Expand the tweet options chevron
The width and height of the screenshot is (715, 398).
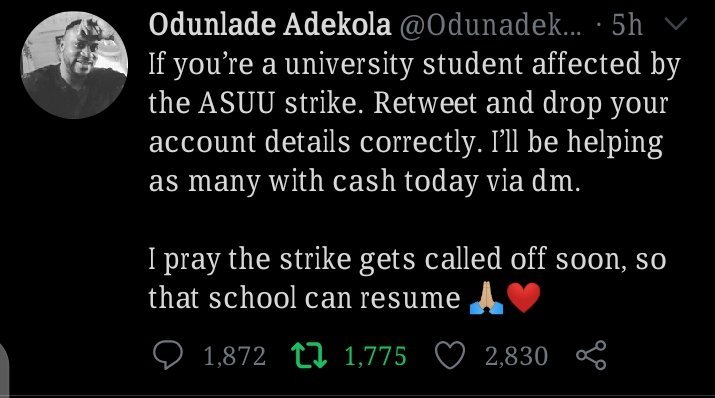[x=674, y=24]
